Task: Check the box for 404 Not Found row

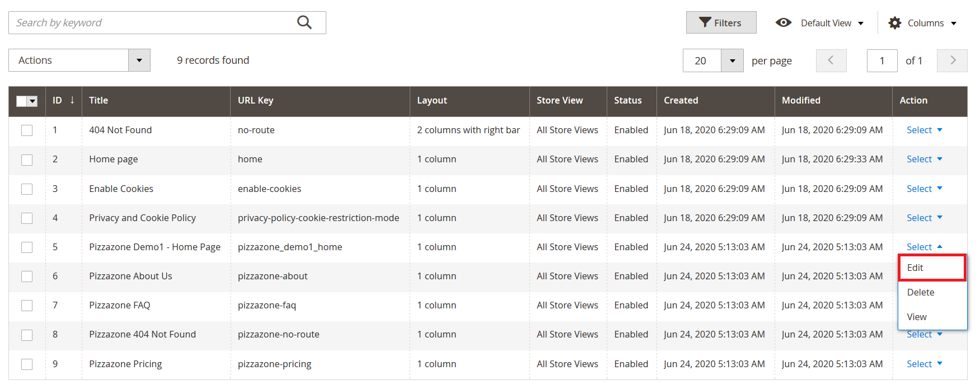Action: (27, 130)
